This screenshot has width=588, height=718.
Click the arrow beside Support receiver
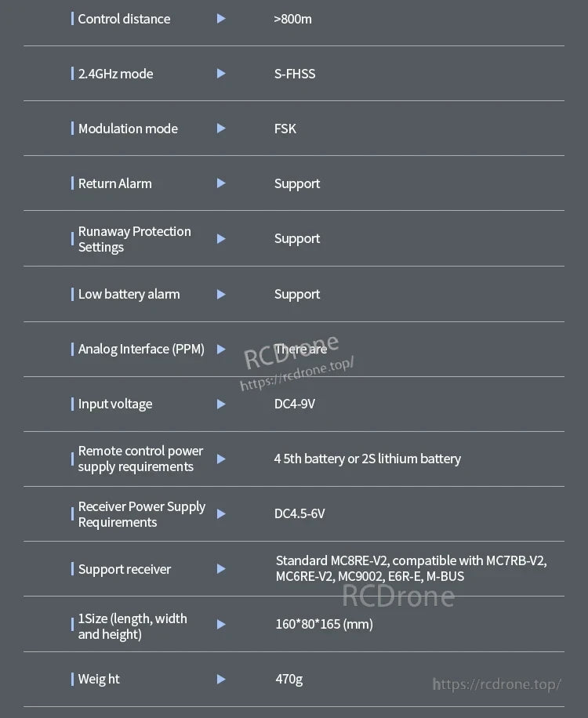pos(221,569)
